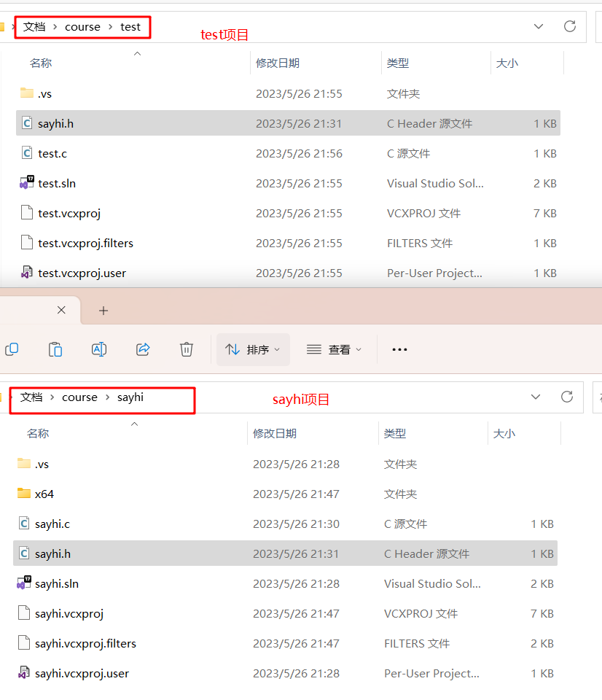Sort by 类型 column in sayhi window
This screenshot has height=700, width=602.
click(395, 433)
